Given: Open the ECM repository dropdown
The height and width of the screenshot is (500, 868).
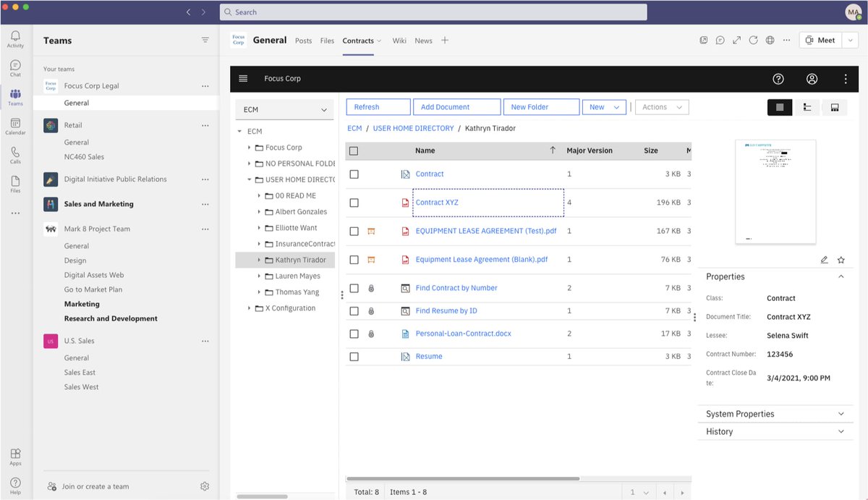Looking at the screenshot, I should coord(284,110).
